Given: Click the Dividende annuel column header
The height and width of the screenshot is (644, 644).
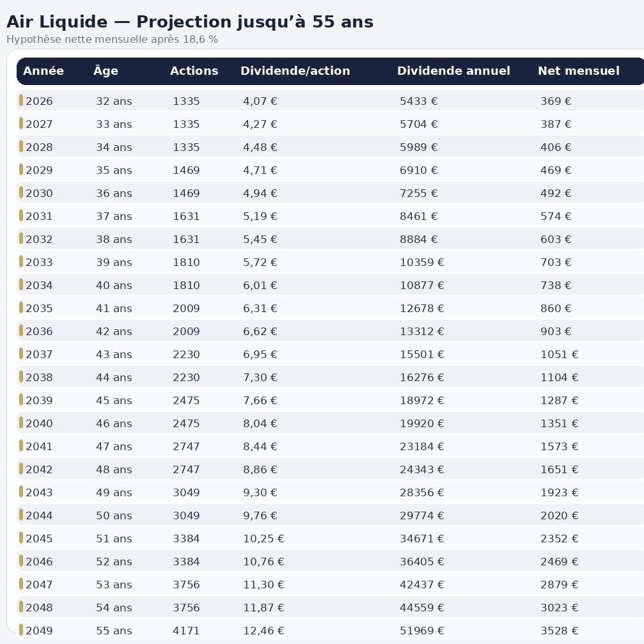Looking at the screenshot, I should 453,71.
